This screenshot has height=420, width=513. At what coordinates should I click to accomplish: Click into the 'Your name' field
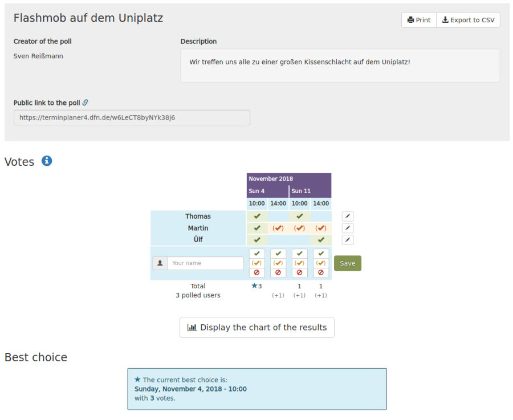205,263
